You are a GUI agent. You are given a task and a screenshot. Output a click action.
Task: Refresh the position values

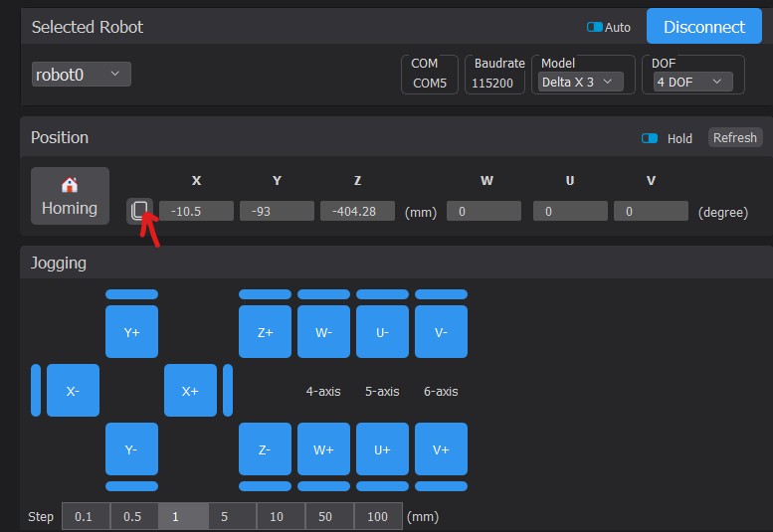coord(734,138)
